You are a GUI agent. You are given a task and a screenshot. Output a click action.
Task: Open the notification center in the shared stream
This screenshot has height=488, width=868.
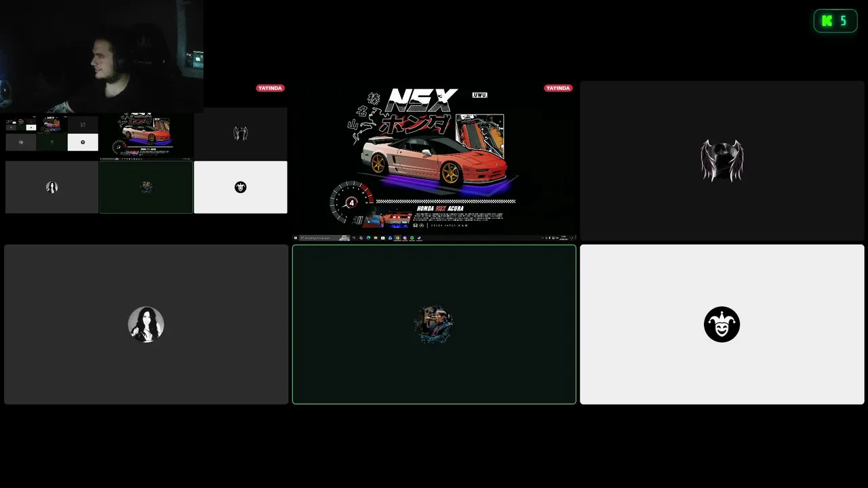pyautogui.click(x=573, y=238)
